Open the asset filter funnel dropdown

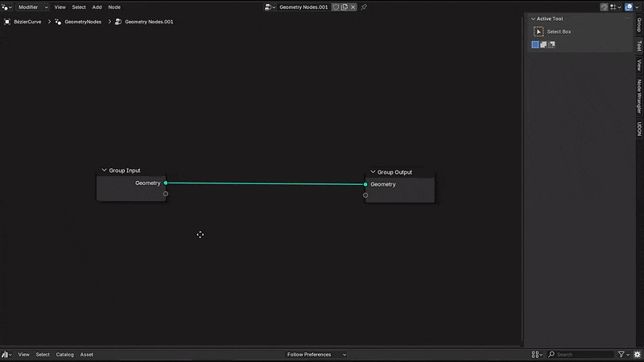(x=623, y=355)
